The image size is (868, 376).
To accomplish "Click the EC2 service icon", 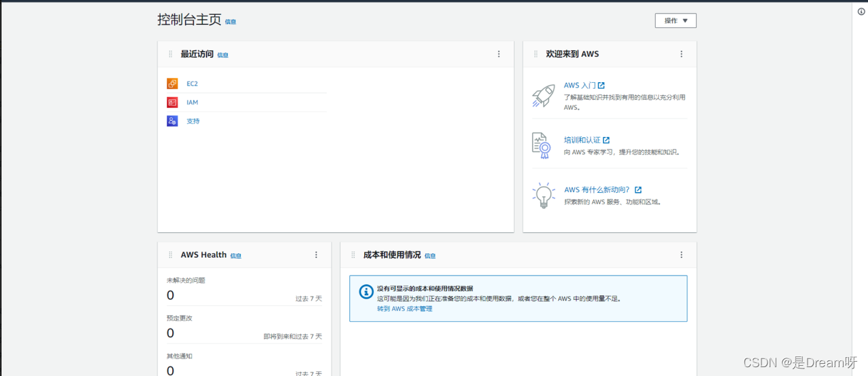I will (172, 83).
